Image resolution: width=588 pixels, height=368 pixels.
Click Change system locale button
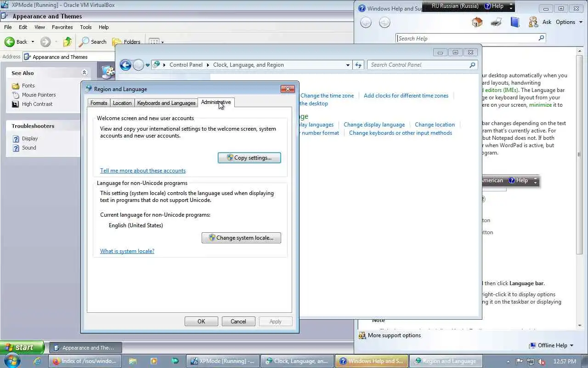click(241, 238)
